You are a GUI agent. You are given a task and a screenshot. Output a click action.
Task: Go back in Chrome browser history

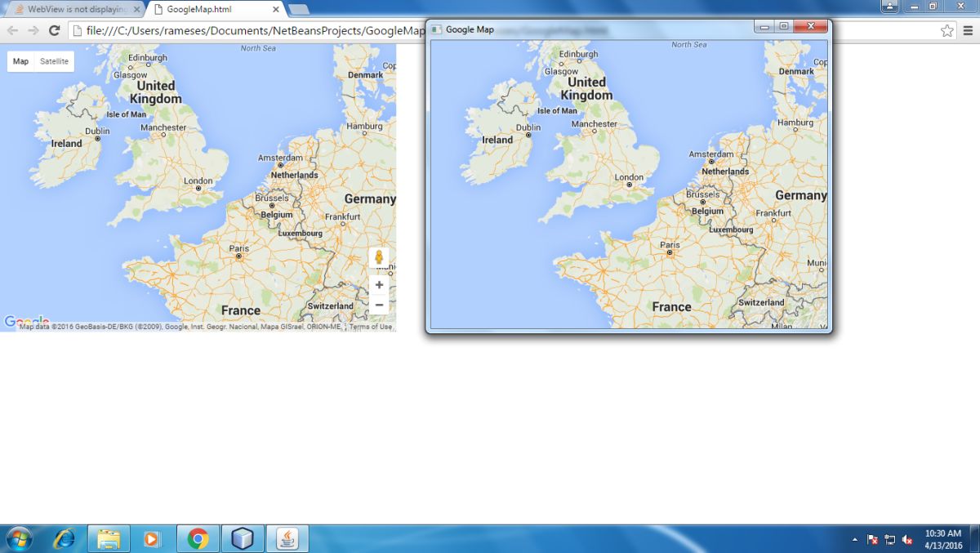(x=12, y=30)
